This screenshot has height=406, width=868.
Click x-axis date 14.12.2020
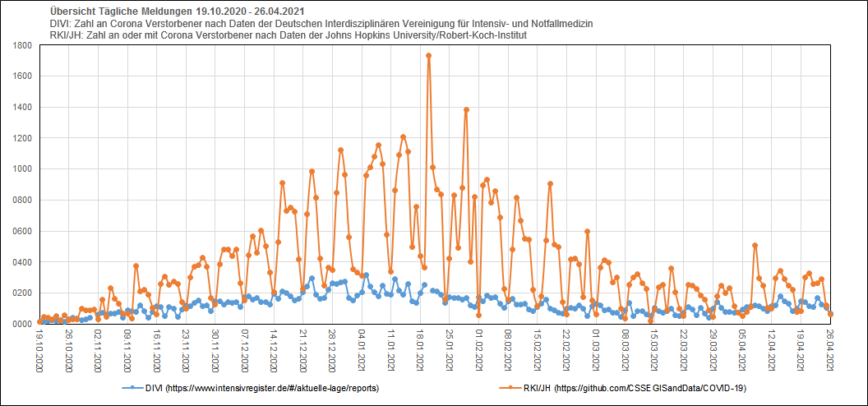[x=275, y=351]
